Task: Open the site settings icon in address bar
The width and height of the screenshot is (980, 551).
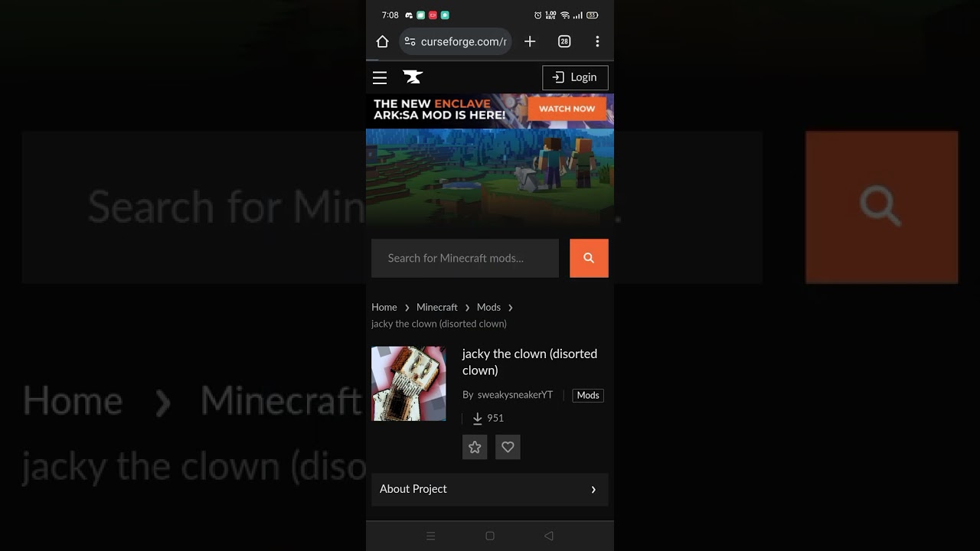Action: click(410, 41)
